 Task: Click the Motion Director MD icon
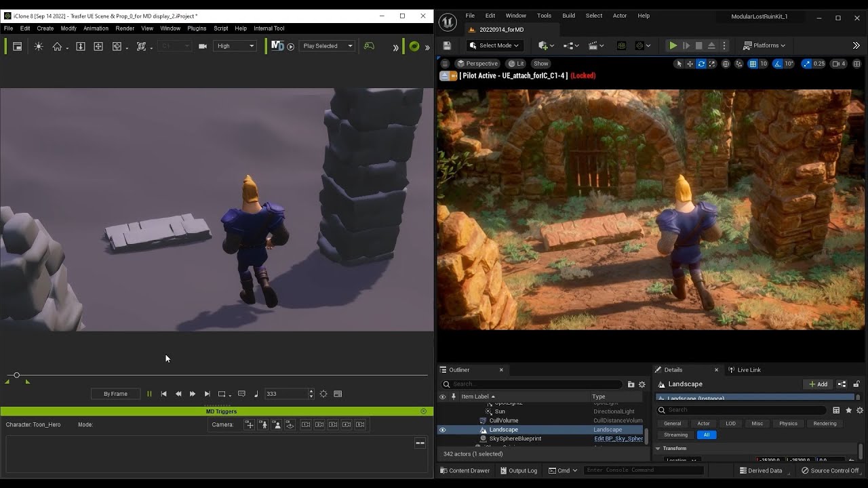point(277,45)
